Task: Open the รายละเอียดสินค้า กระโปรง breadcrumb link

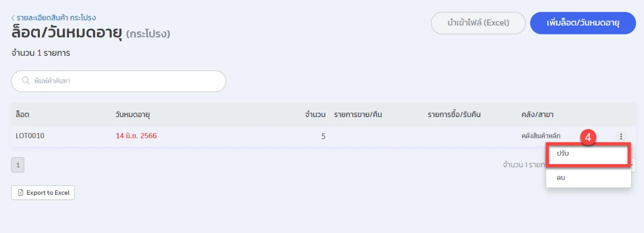Action: tap(56, 18)
